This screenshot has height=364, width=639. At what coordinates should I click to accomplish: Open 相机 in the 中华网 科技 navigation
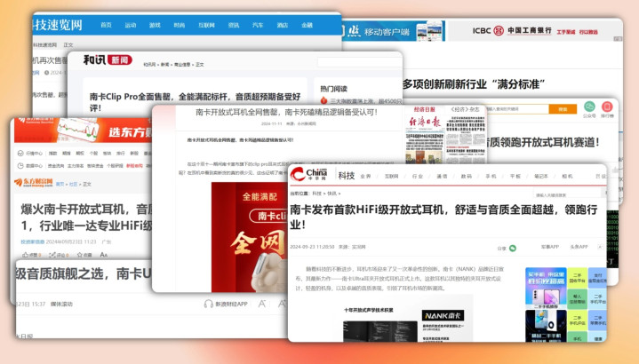pyautogui.click(x=567, y=177)
